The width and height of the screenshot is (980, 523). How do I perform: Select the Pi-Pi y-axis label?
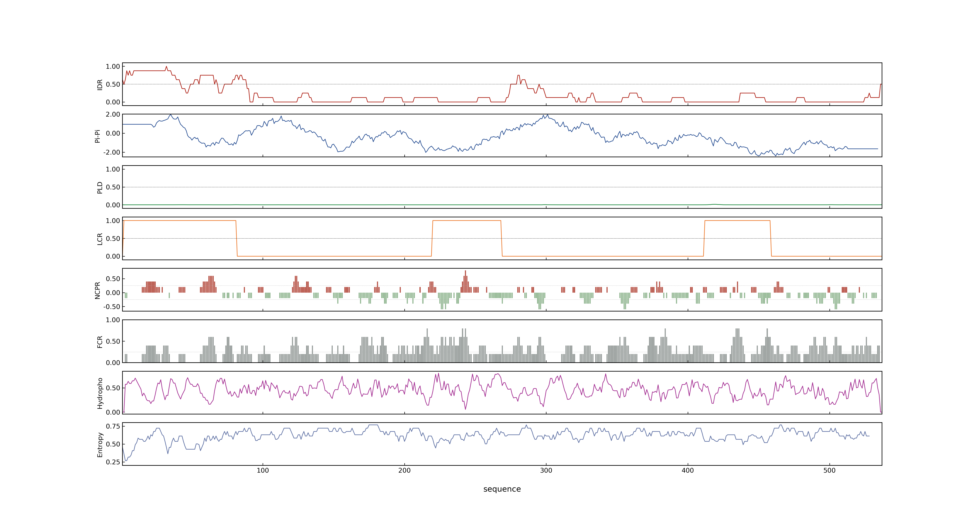pos(97,136)
